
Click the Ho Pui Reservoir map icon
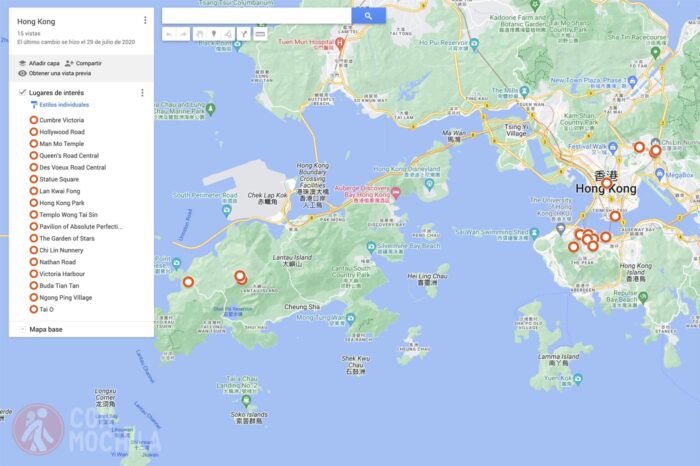coord(474,44)
